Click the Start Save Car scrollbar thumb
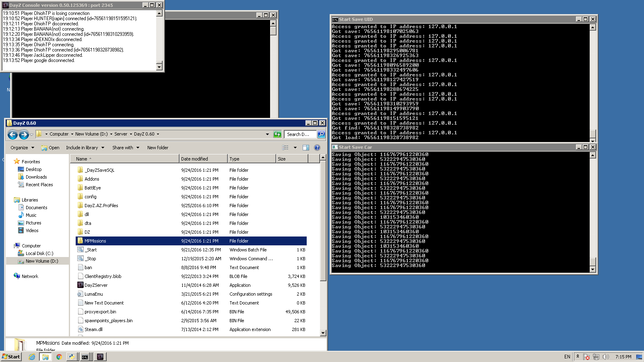Image resolution: width=644 pixels, height=362 pixels. 592,261
